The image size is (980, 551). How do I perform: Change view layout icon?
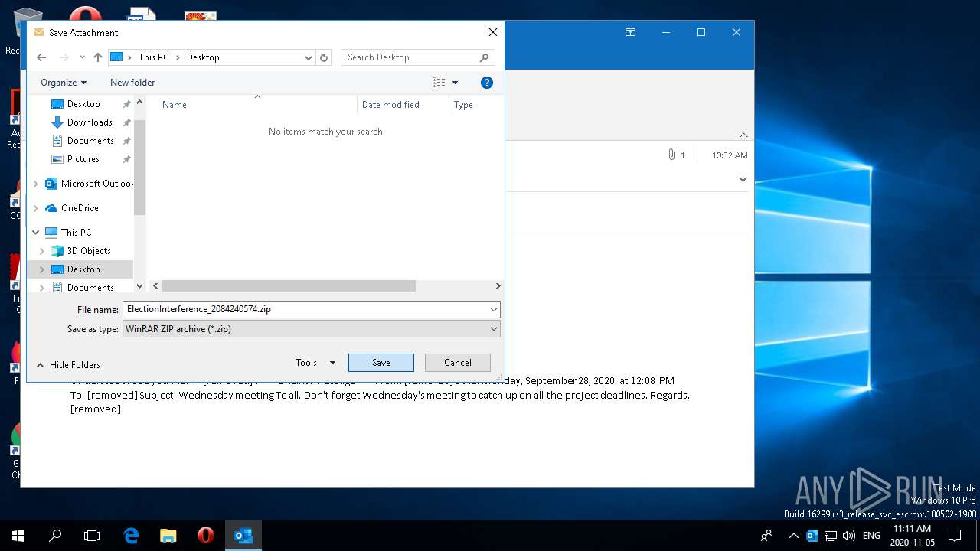point(439,83)
